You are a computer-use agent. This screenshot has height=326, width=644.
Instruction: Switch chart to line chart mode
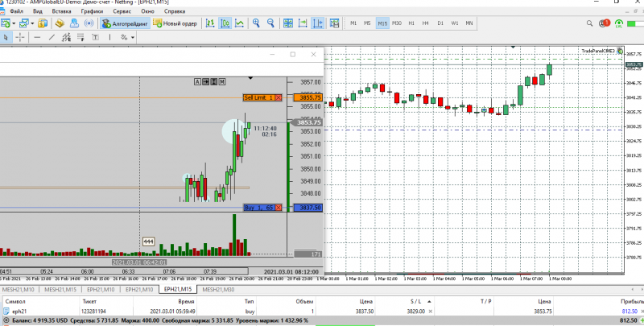click(x=239, y=23)
